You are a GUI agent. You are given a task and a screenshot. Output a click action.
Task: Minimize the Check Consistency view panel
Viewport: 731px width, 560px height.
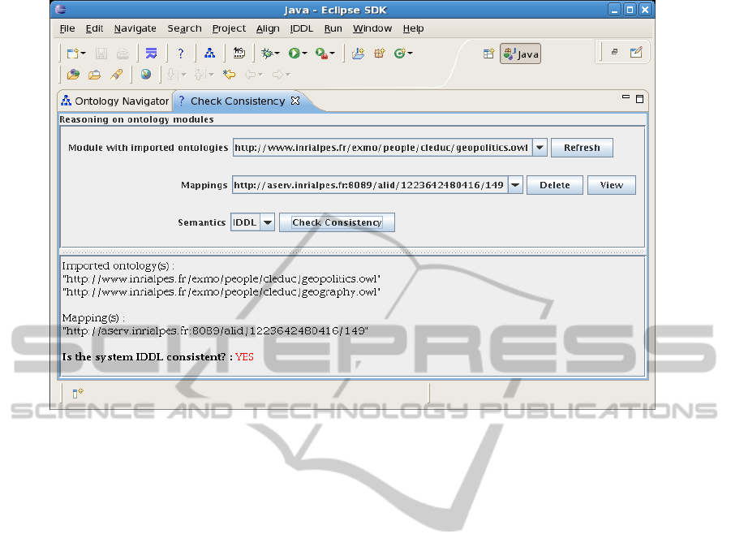[626, 98]
